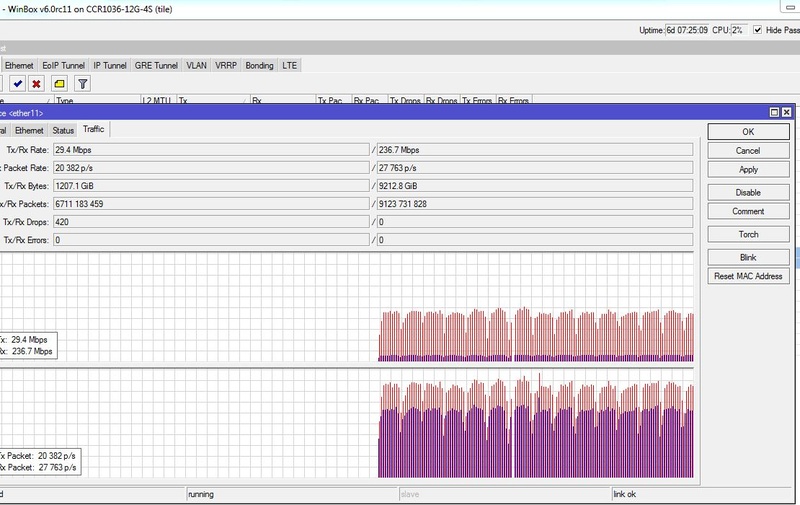
Task: Switch to the Status tab
Action: [63, 130]
